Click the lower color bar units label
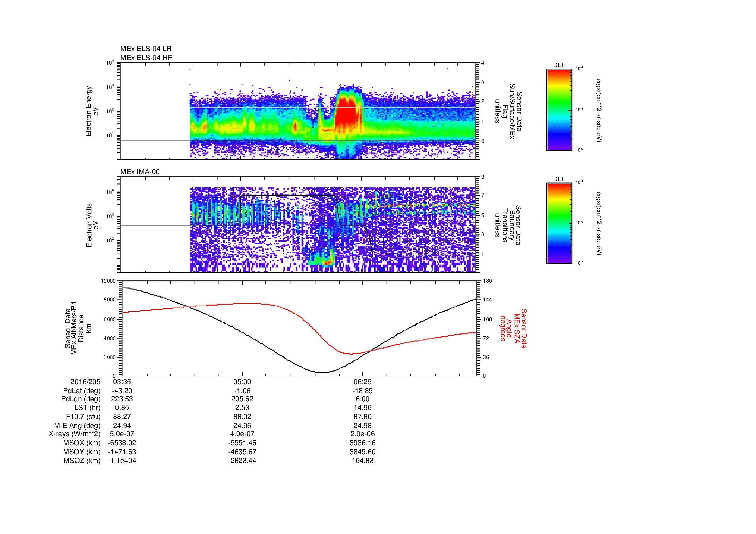Image resolution: width=756 pixels, height=534 pixels. pos(599,224)
